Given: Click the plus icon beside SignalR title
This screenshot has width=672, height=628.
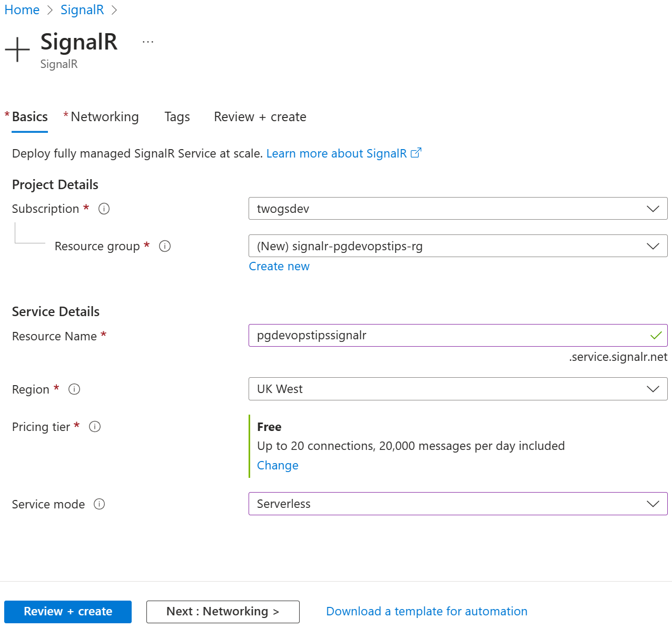Looking at the screenshot, I should click(17, 50).
